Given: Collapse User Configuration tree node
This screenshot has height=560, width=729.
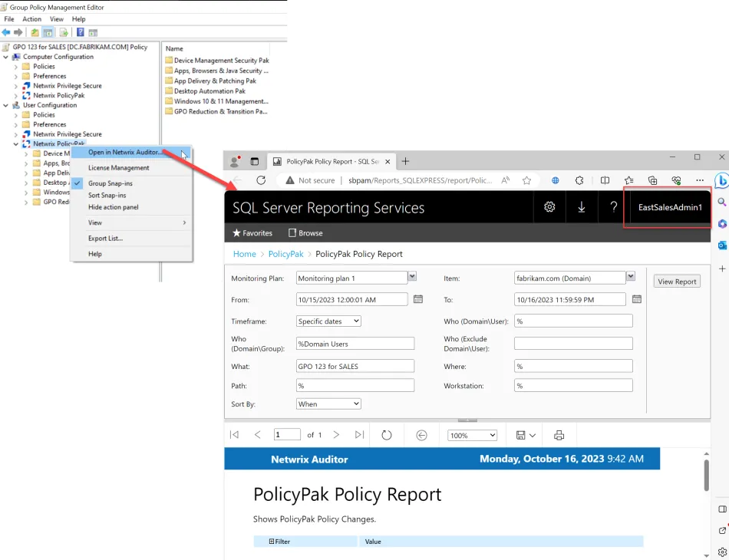Looking at the screenshot, I should tap(5, 105).
